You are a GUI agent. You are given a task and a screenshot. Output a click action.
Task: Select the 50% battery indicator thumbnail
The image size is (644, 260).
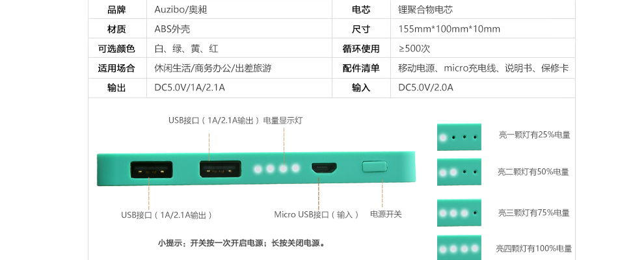(x=459, y=172)
